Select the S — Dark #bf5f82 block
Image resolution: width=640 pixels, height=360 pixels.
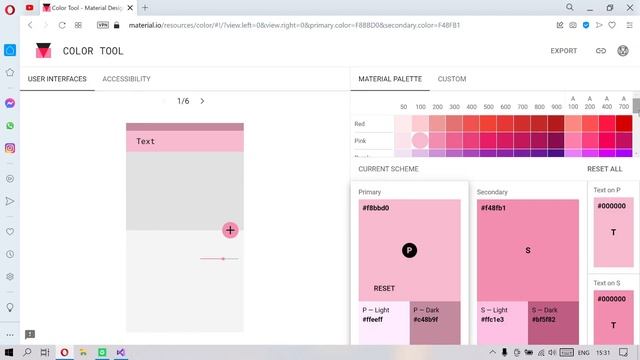553,323
